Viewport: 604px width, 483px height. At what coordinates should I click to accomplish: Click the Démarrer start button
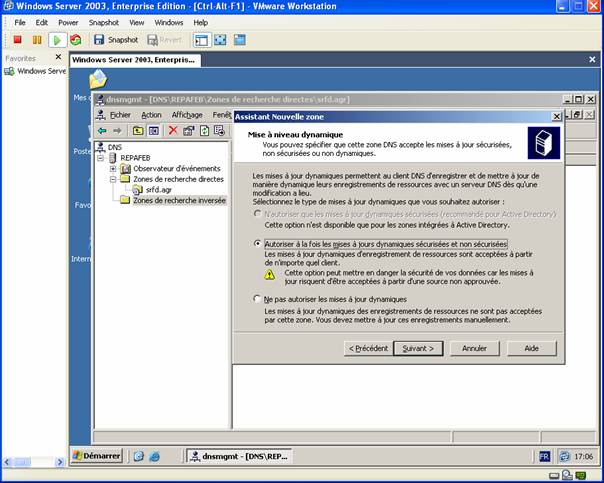click(97, 456)
